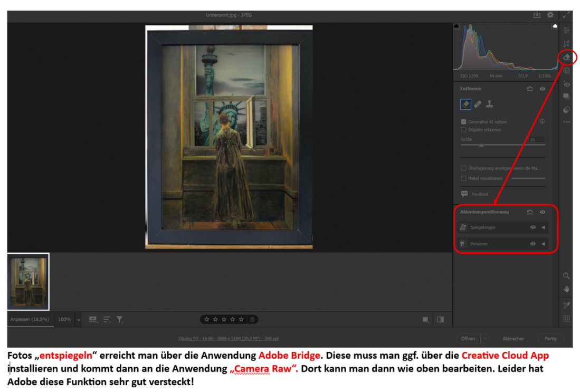Open the Presets overlapping circles icon
580x392 pixels.
coord(566,109)
